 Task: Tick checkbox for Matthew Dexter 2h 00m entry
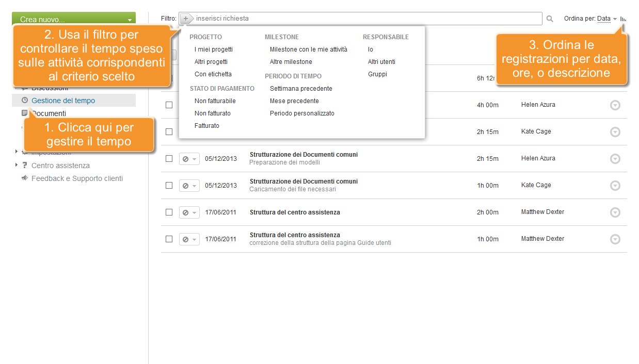click(x=169, y=212)
